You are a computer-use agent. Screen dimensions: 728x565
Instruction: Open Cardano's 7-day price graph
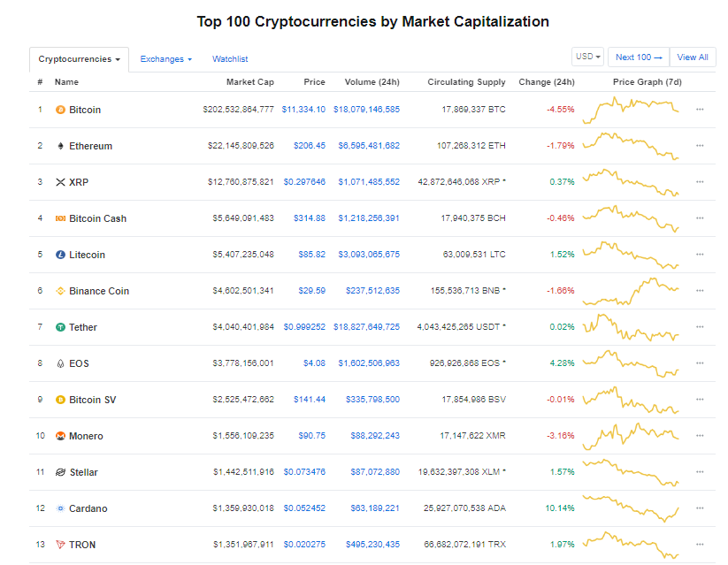[x=631, y=508]
